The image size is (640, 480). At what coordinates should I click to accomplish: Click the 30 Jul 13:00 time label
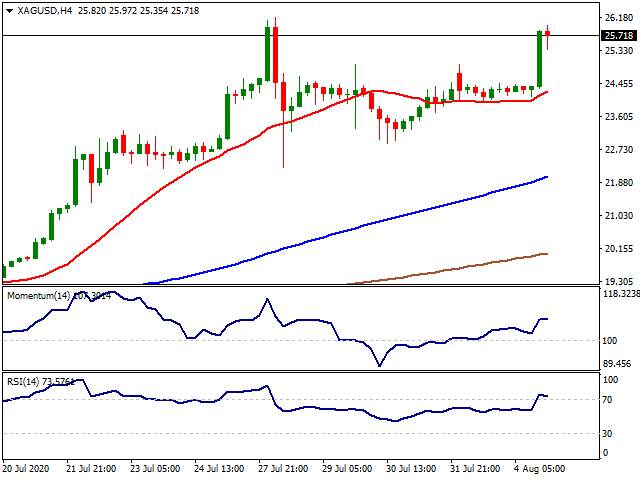pyautogui.click(x=411, y=469)
